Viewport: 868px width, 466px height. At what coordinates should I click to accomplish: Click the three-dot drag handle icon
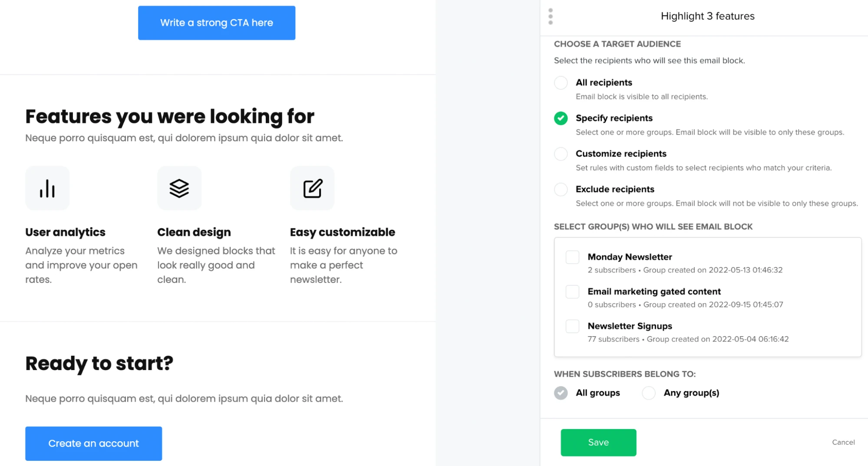pos(551,17)
